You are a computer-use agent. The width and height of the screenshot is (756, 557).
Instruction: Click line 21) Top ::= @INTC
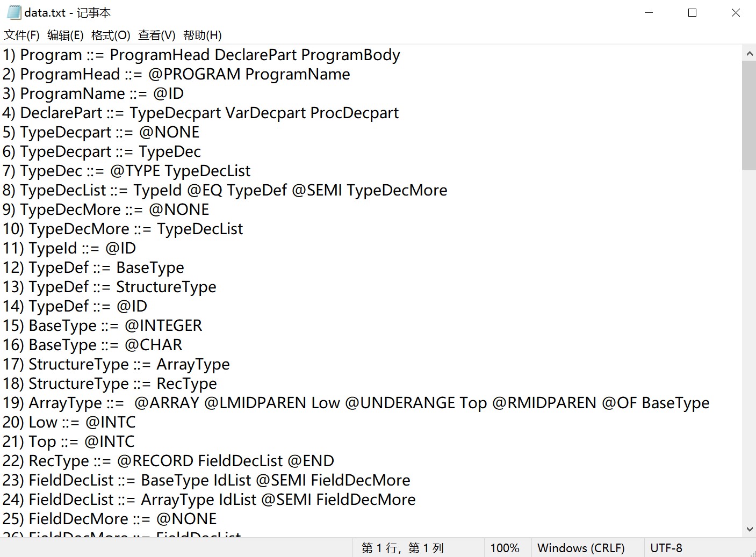coord(69,442)
